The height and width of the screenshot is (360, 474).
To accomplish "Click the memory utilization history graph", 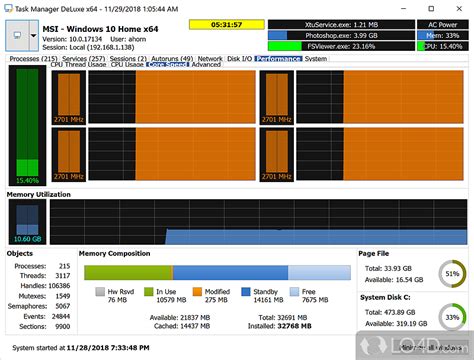I will [259, 222].
